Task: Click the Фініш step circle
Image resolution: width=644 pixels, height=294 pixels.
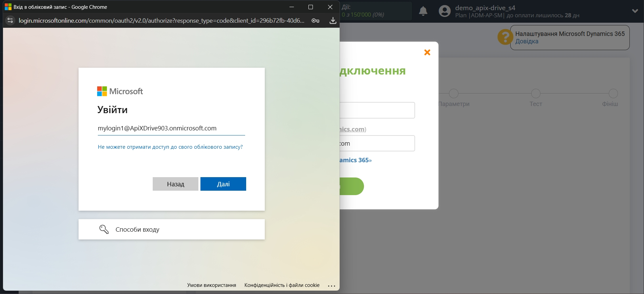Action: click(x=613, y=93)
